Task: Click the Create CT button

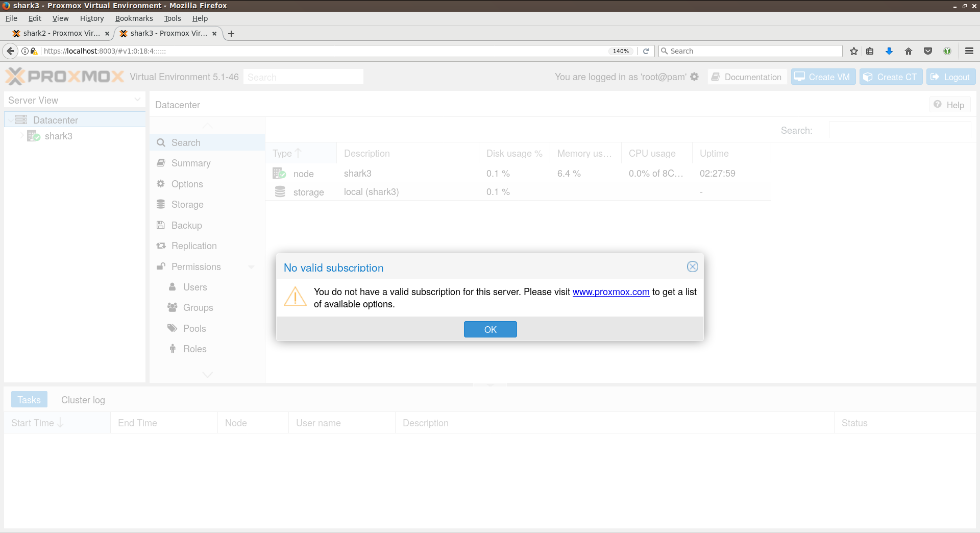Action: pos(891,77)
